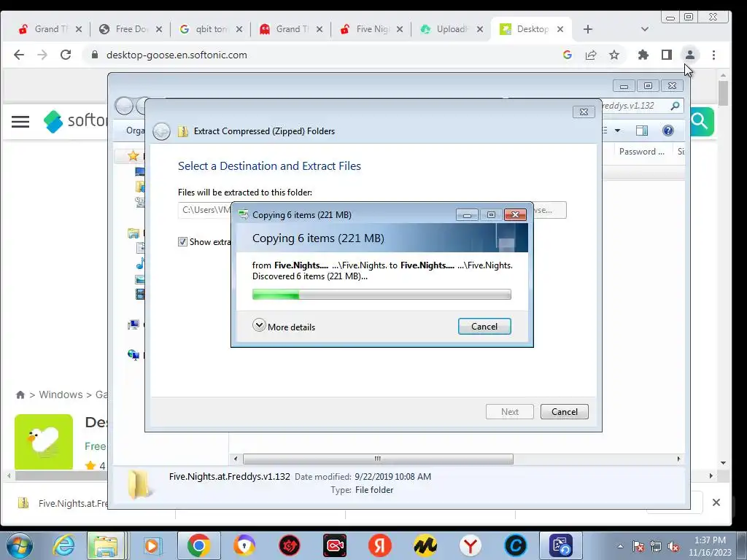Image resolution: width=747 pixels, height=560 pixels.
Task: Click Password column header in Explorer
Action: point(641,152)
